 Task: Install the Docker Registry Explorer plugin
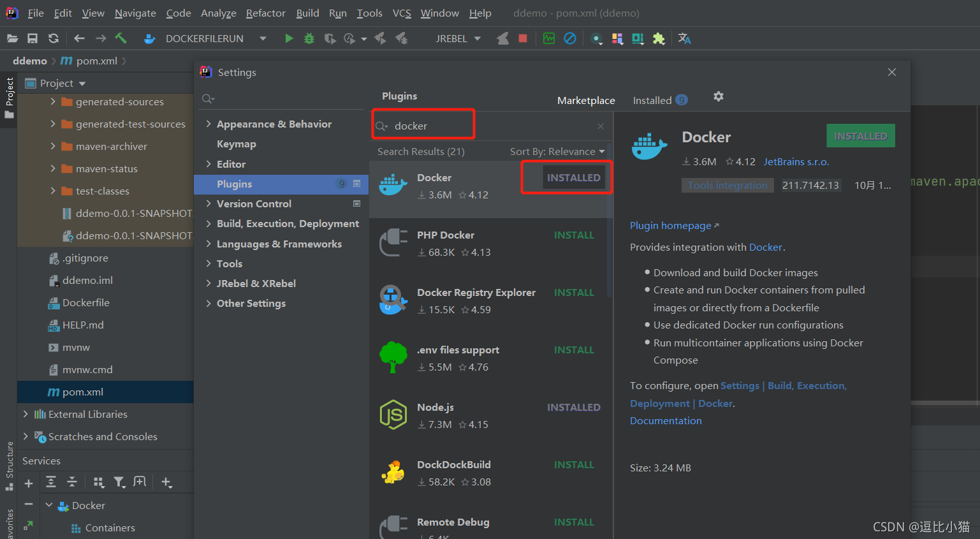(574, 293)
